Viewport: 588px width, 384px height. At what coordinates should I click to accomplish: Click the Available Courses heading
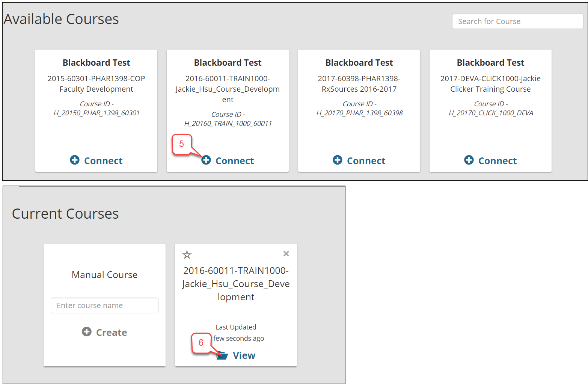point(61,19)
